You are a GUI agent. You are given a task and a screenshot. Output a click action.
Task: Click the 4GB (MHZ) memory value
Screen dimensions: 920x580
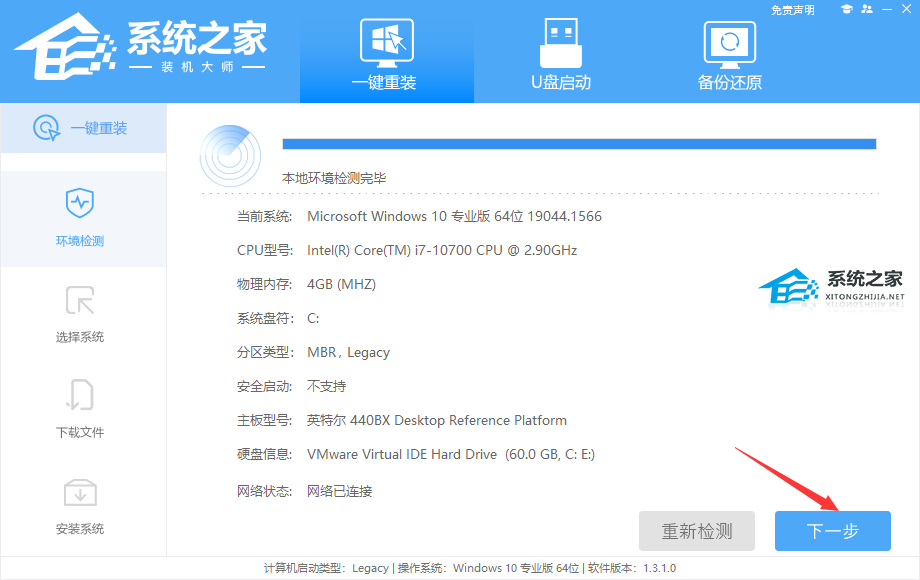point(341,284)
